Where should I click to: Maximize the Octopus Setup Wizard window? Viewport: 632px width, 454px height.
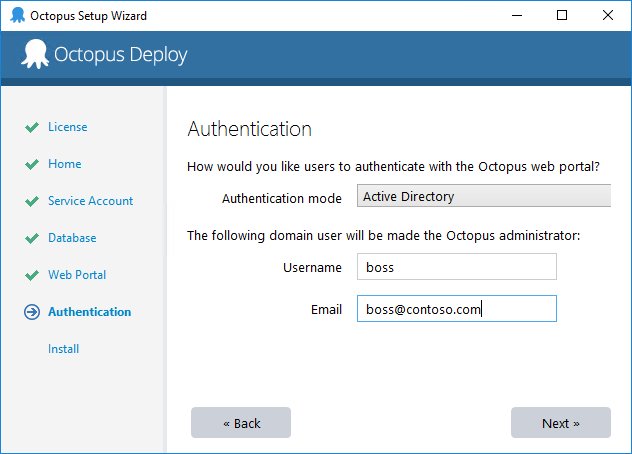(x=562, y=15)
